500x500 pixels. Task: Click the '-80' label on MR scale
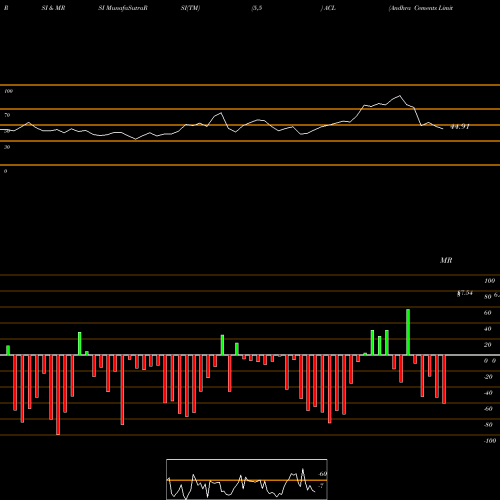tap(488, 425)
